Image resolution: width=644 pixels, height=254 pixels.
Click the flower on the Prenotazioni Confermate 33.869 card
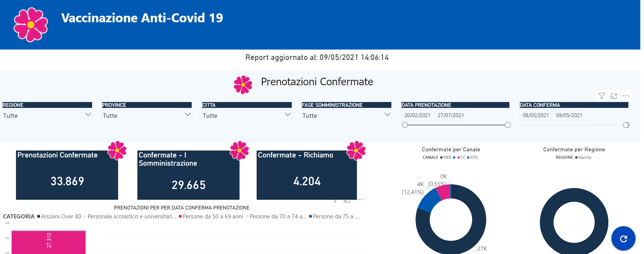(x=117, y=150)
